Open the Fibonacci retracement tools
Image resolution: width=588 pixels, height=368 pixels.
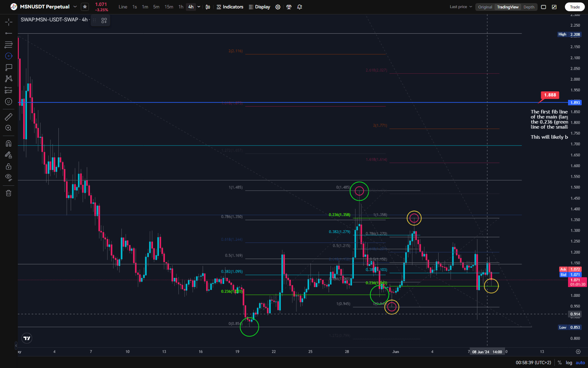9,45
